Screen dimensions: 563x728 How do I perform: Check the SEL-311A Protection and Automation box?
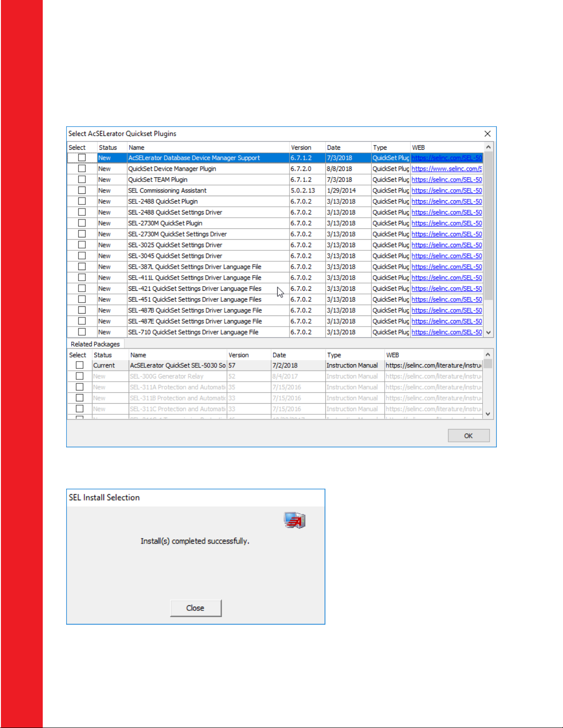80,387
